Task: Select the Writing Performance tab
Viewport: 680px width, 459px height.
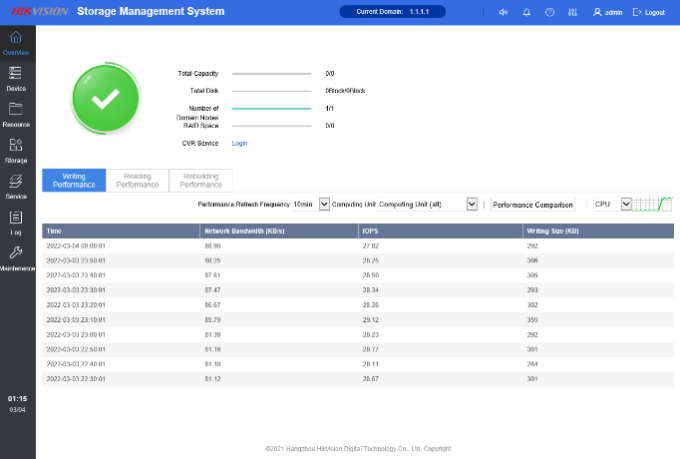Action: click(x=74, y=180)
